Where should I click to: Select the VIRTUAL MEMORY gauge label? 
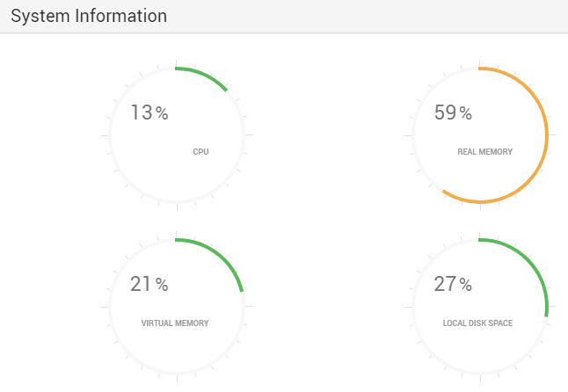175,323
